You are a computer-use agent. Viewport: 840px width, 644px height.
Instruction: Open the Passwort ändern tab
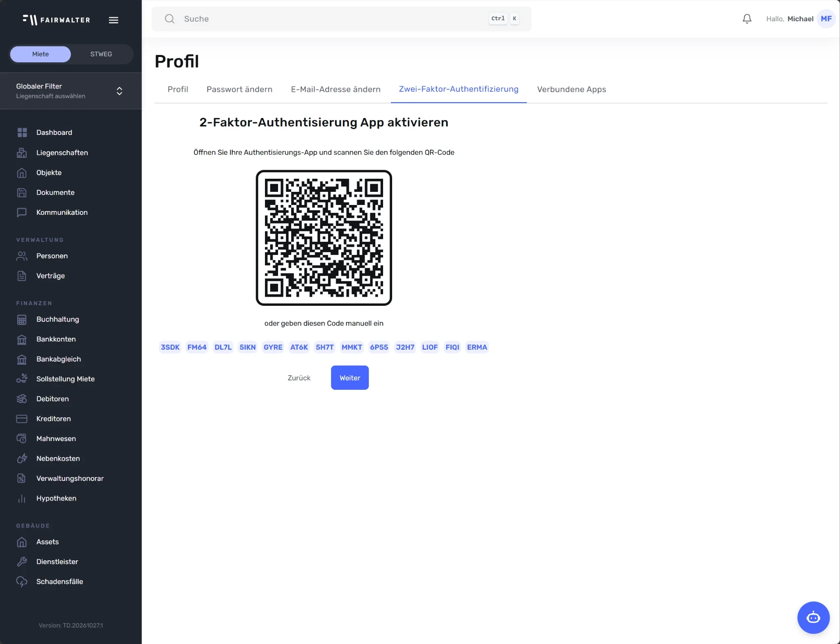coord(240,89)
